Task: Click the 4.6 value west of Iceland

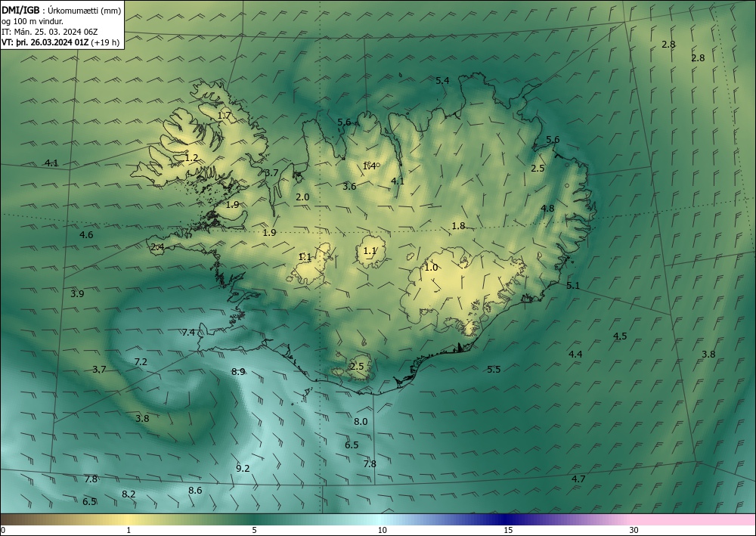Action: pos(86,235)
